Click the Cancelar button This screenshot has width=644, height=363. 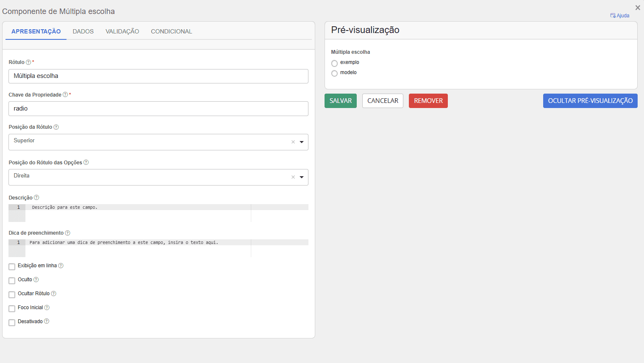(383, 101)
